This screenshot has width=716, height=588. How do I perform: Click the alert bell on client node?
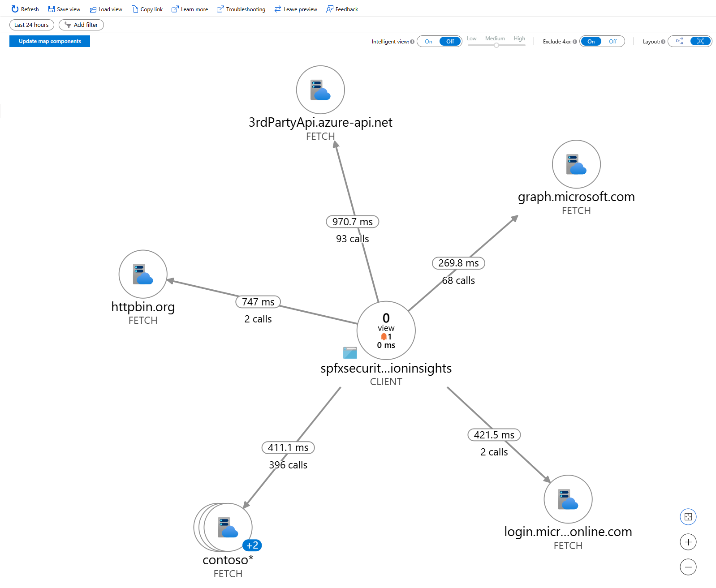[384, 336]
